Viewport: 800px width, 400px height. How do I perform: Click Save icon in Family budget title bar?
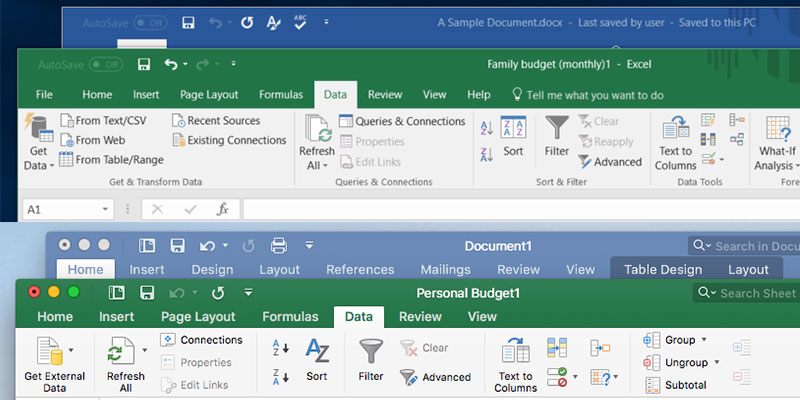tap(144, 64)
